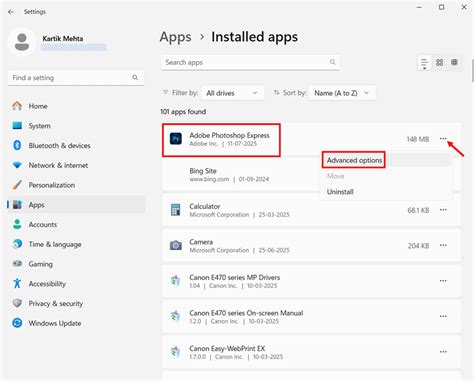The width and height of the screenshot is (474, 381).
Task: Open Windows Update settings
Action: tap(76, 323)
